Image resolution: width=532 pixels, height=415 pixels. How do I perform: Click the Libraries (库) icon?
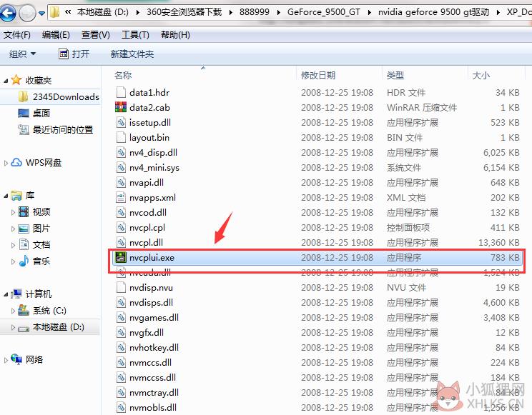[16, 195]
